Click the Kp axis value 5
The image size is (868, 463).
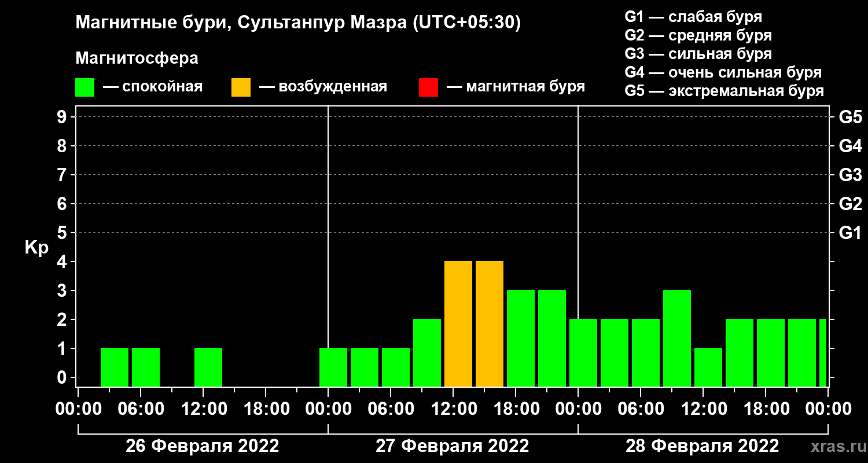tap(63, 233)
